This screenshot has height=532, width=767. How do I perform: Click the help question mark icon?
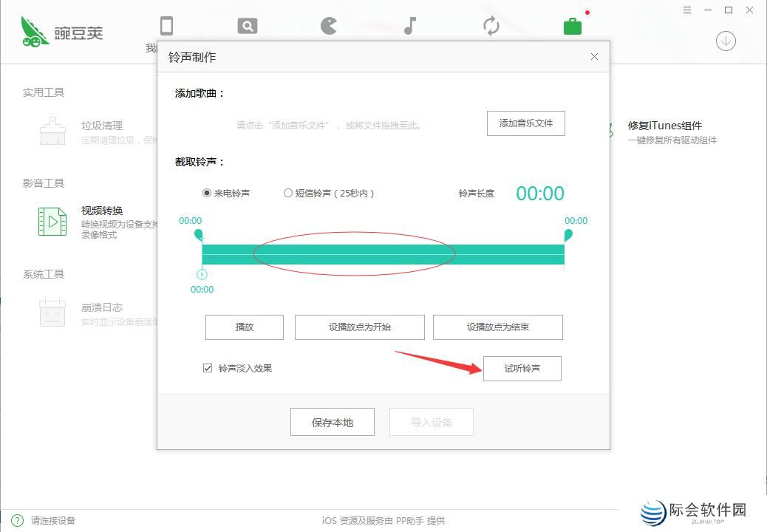coord(16,519)
